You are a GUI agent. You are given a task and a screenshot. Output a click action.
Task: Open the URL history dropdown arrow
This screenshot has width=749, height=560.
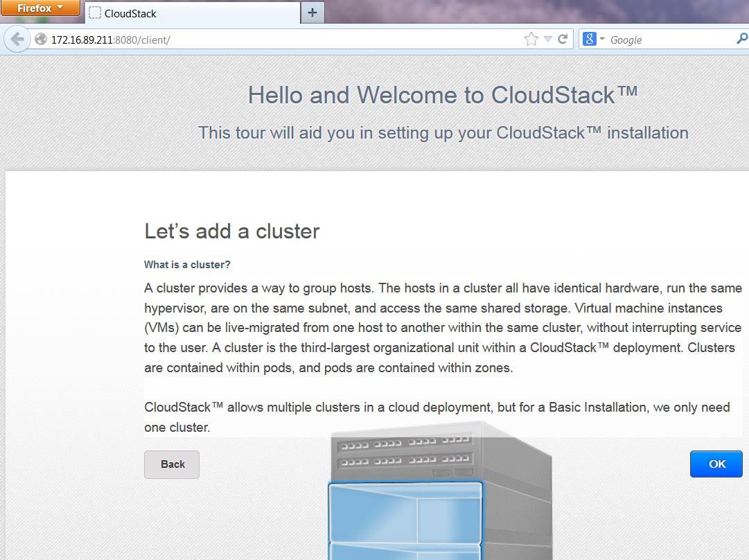click(x=548, y=40)
